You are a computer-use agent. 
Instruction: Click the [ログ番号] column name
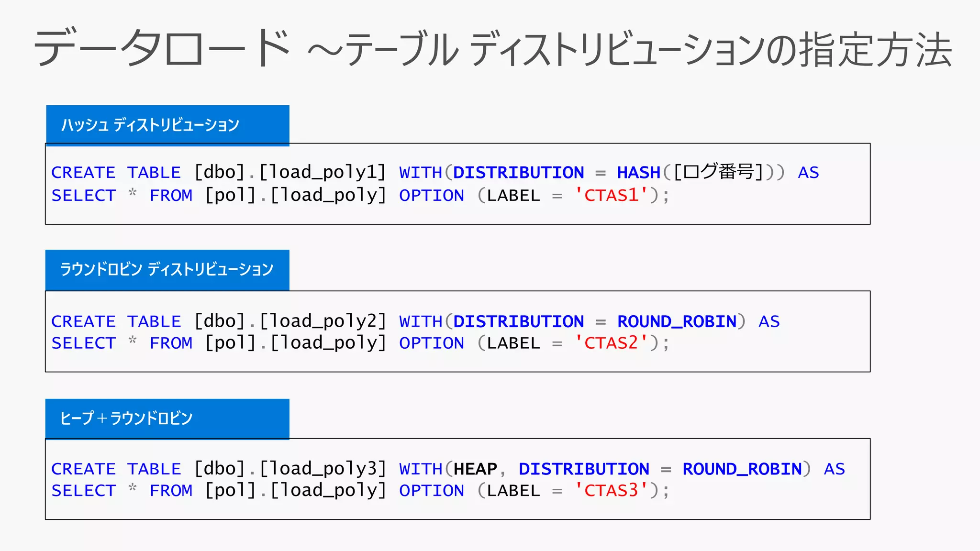(718, 172)
